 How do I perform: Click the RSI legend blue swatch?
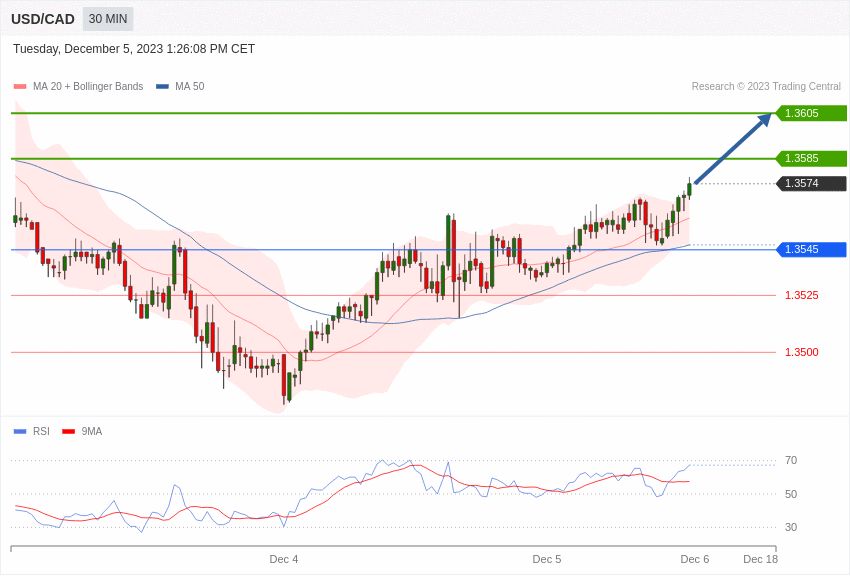(20, 432)
